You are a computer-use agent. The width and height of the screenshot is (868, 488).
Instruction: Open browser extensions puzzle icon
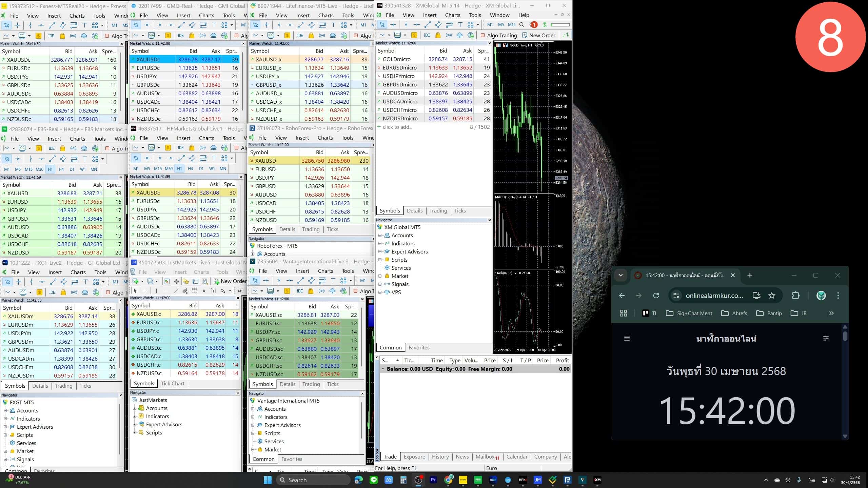click(795, 296)
